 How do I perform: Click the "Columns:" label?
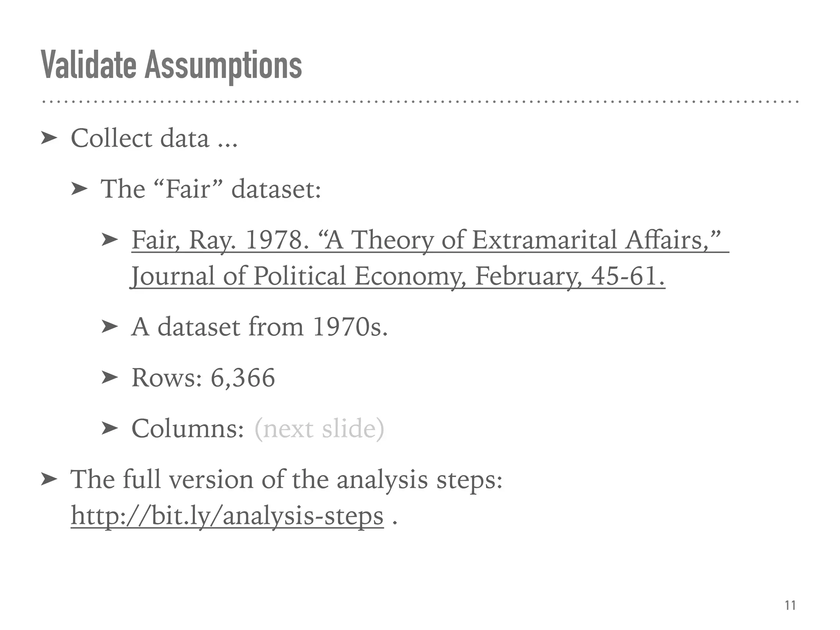[x=188, y=429]
